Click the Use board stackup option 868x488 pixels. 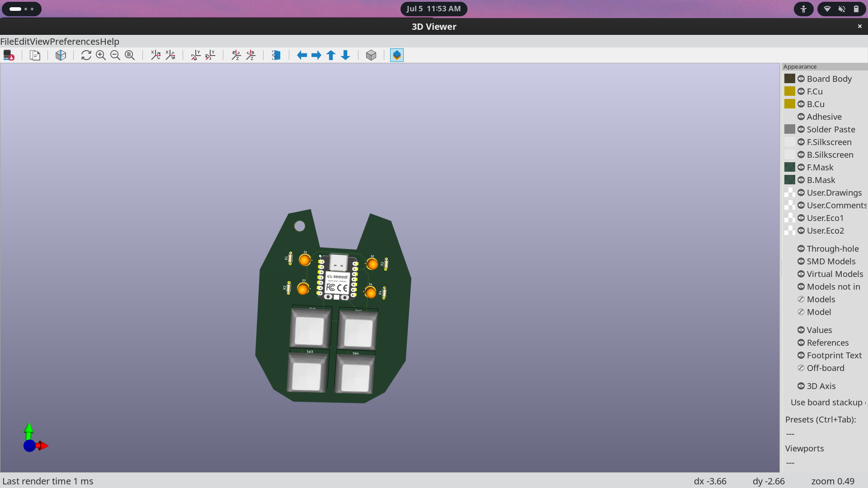(x=826, y=402)
